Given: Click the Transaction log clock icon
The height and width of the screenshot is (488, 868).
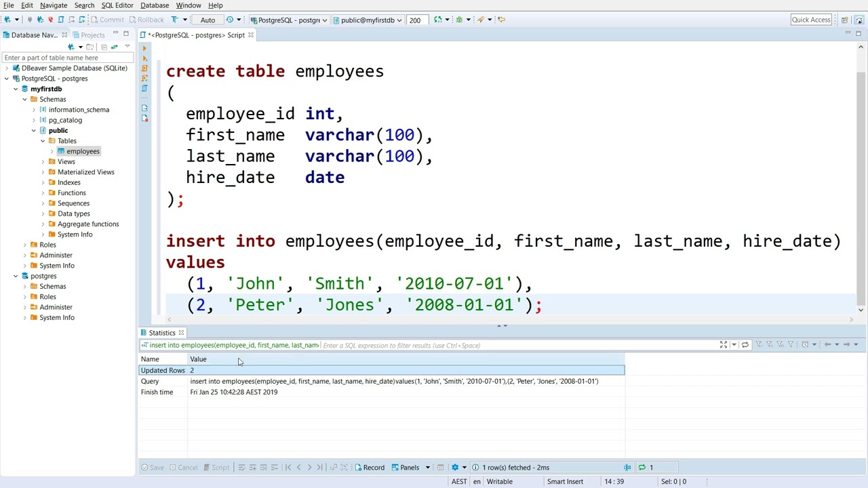Looking at the screenshot, I should 229,20.
